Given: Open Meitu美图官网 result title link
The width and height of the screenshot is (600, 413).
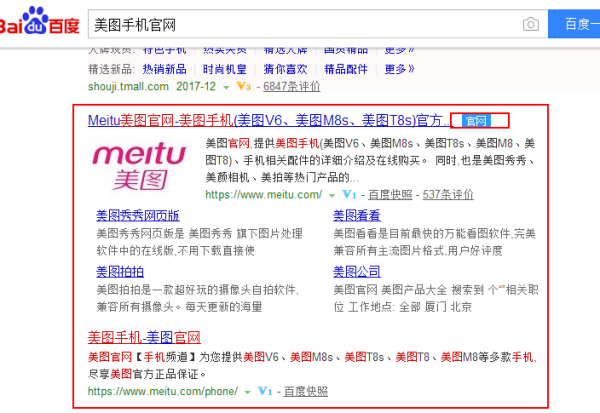Looking at the screenshot, I should 269,121.
